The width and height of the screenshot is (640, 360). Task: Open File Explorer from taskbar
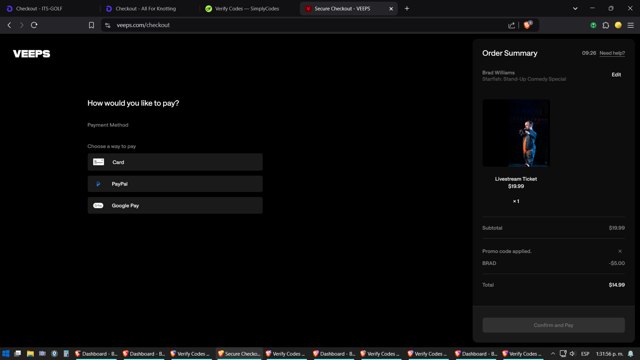(x=30, y=353)
